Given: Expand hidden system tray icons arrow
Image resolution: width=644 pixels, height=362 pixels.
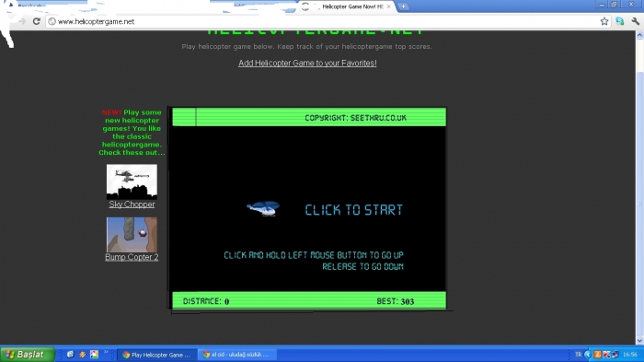Looking at the screenshot, I should [587, 355].
